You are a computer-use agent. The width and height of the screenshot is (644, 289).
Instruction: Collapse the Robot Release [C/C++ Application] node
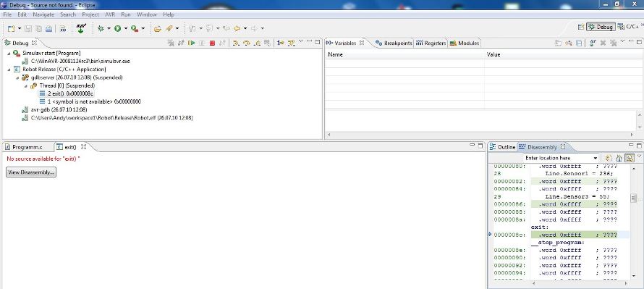click(9, 70)
